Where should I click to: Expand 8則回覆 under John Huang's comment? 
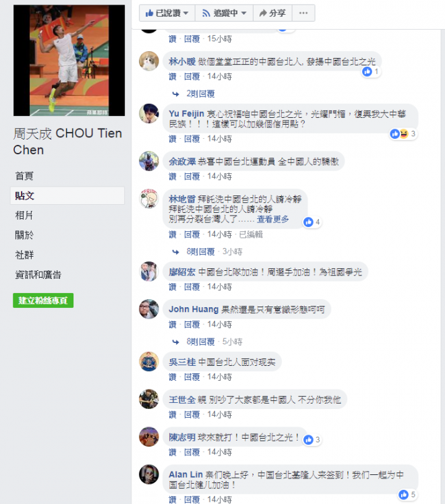(200, 342)
